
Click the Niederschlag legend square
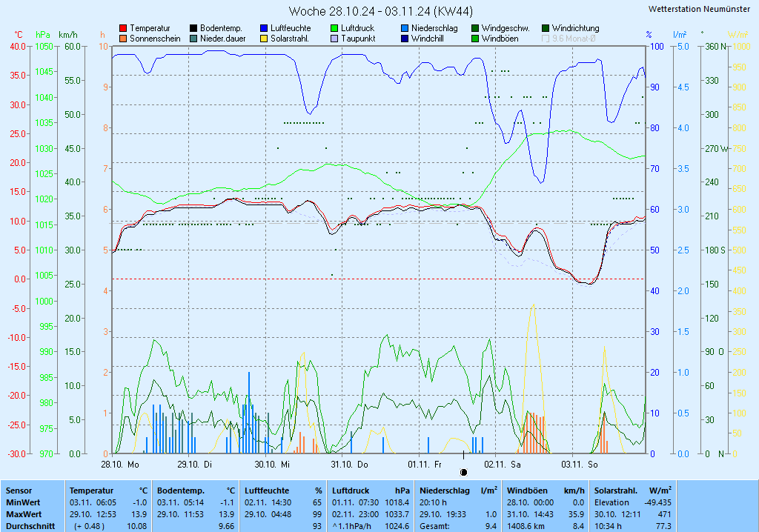405,28
